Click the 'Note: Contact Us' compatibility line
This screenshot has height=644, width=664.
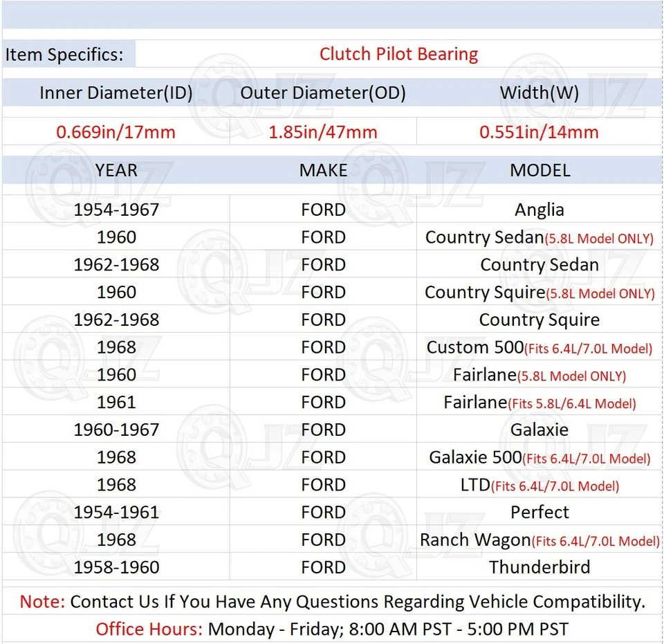332,601
